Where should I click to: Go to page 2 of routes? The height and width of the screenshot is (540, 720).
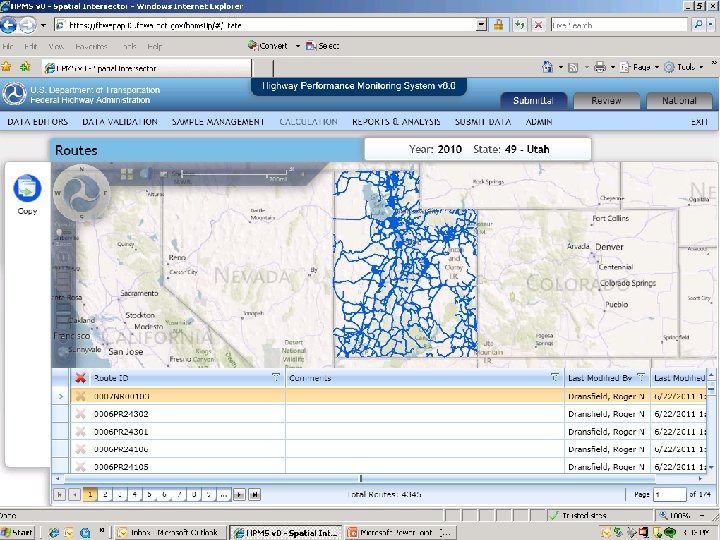click(x=105, y=495)
